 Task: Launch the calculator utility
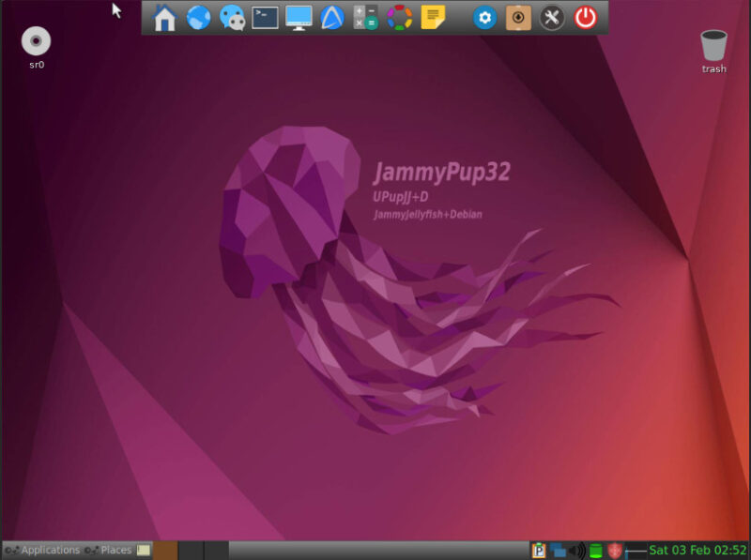tap(364, 17)
